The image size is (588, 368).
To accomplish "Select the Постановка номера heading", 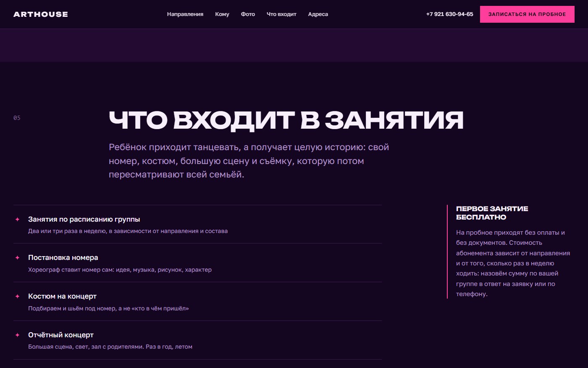I will coord(63,258).
